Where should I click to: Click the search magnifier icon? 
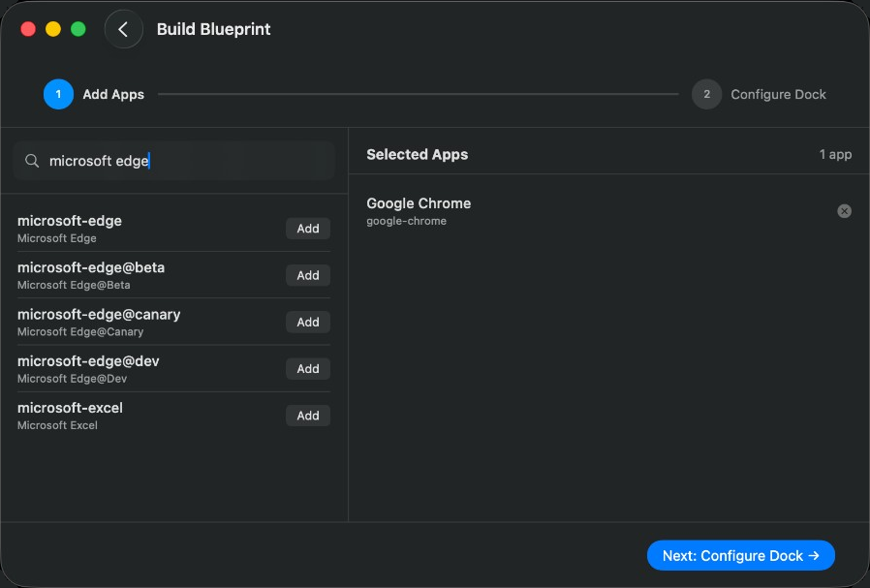tap(32, 161)
